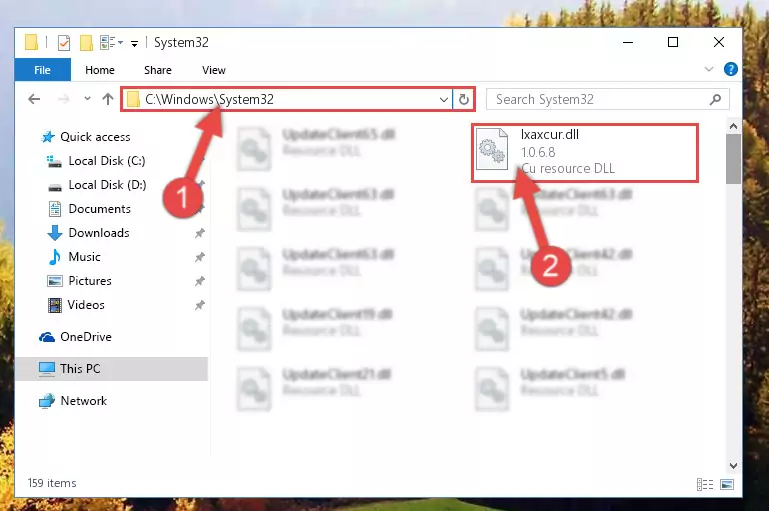Select the lxaxcur.dll file
The image size is (769, 511).
[x=585, y=153]
